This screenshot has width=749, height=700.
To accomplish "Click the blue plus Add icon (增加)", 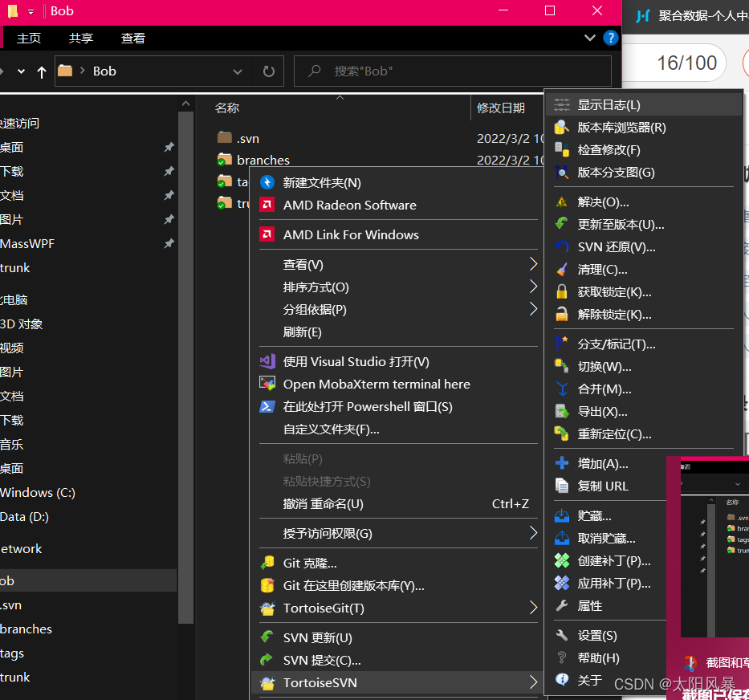I will [x=562, y=463].
